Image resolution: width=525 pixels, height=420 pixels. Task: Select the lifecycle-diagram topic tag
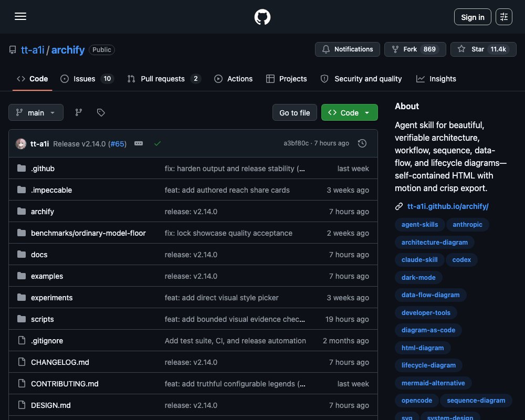[428, 365]
